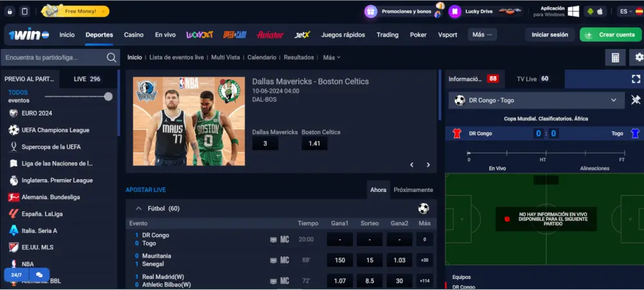Click the Promociones y bonos gift icon
The height and width of the screenshot is (290, 644).
tap(370, 11)
